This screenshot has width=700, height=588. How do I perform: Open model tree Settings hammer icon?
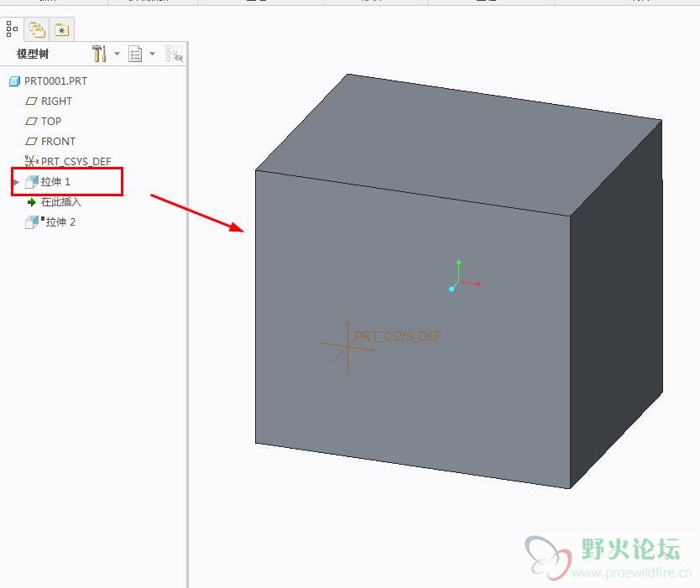(x=99, y=54)
